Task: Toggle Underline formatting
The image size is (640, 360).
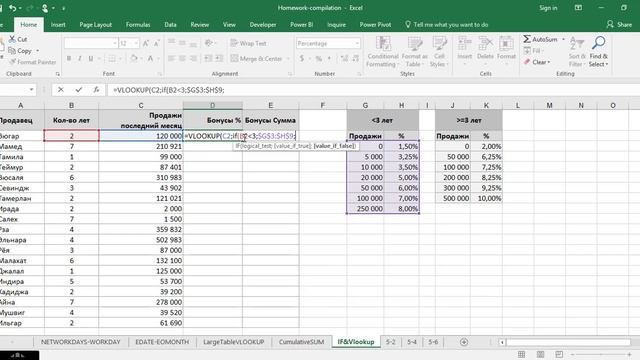Action: pos(91,59)
